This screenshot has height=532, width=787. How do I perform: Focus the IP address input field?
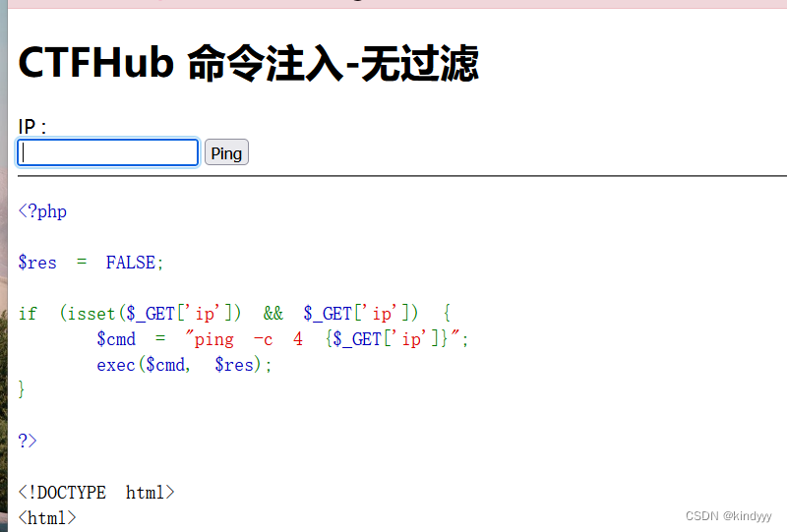click(x=108, y=152)
